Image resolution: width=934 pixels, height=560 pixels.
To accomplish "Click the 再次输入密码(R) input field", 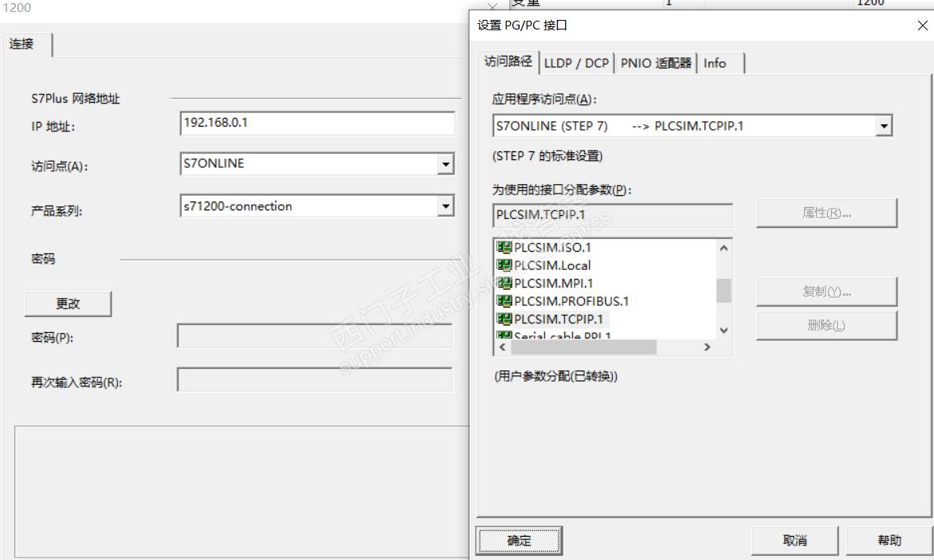I will (315, 380).
